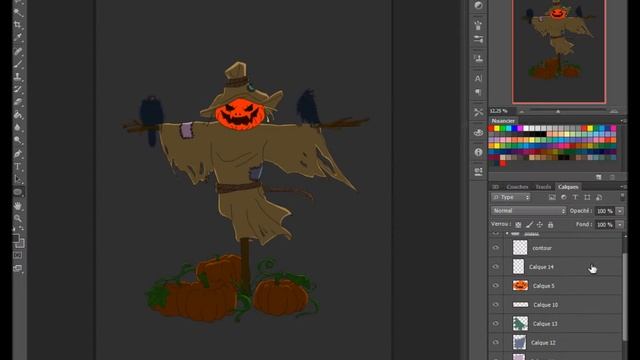Select the Brush tool

click(x=18, y=64)
